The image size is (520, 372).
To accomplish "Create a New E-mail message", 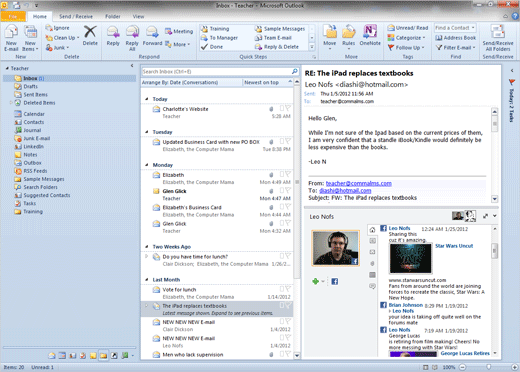I will click(11, 38).
